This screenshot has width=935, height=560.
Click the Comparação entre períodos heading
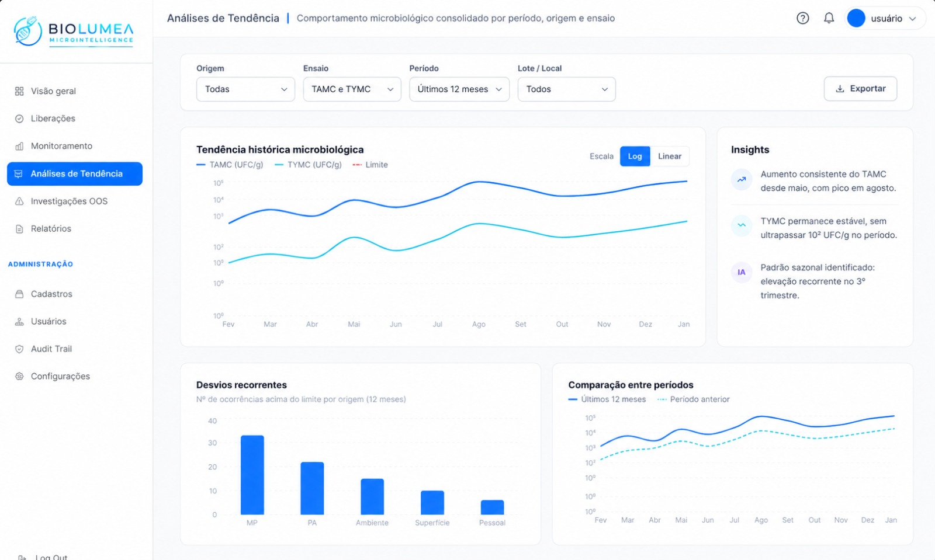[631, 385]
